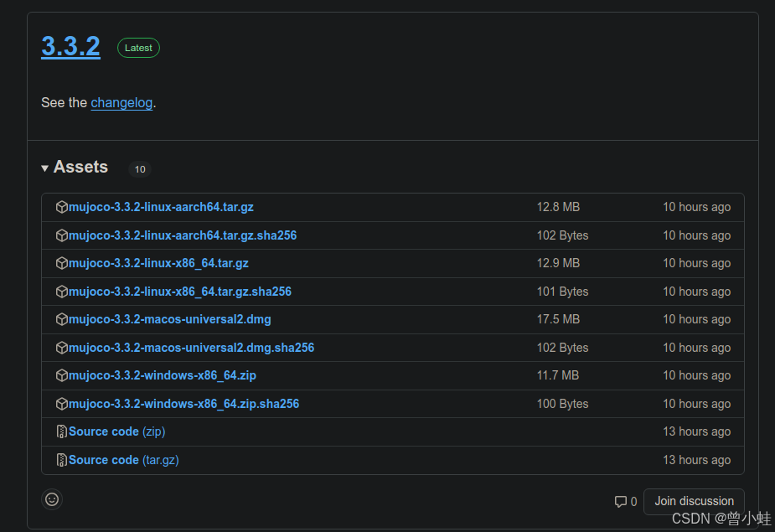Click the 12.9 MB size text

[558, 264]
